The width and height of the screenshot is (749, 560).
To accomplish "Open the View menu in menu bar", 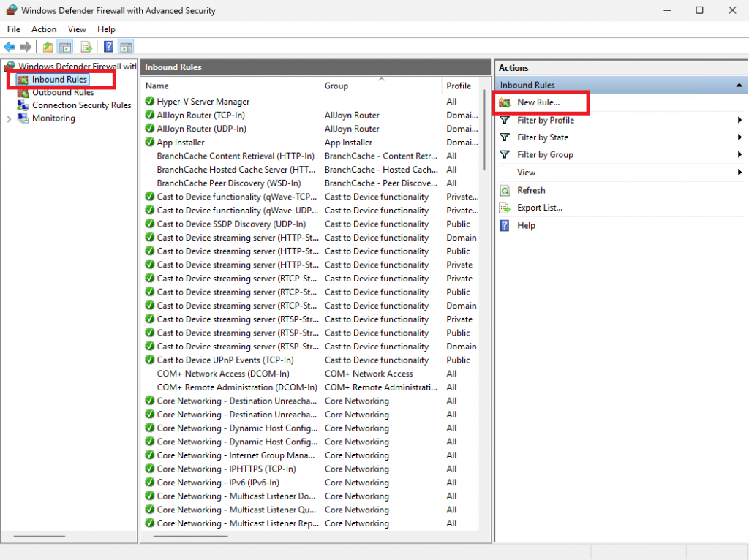I will coord(77,29).
